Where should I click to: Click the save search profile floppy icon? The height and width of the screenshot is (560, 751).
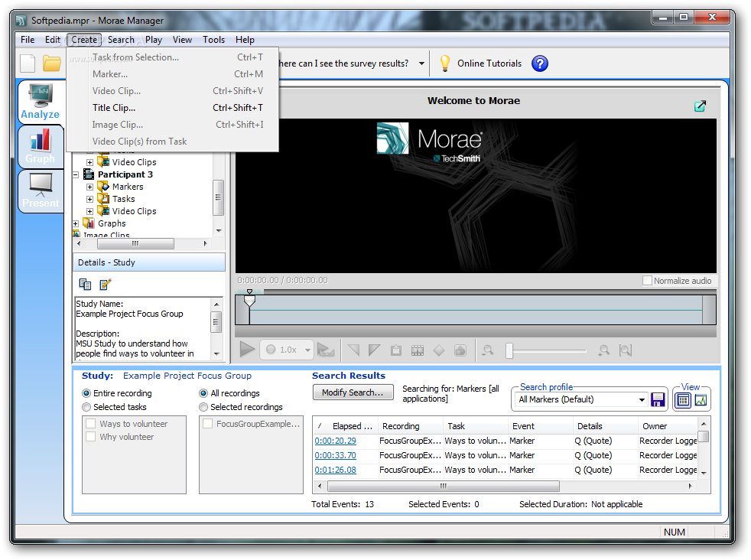point(658,400)
